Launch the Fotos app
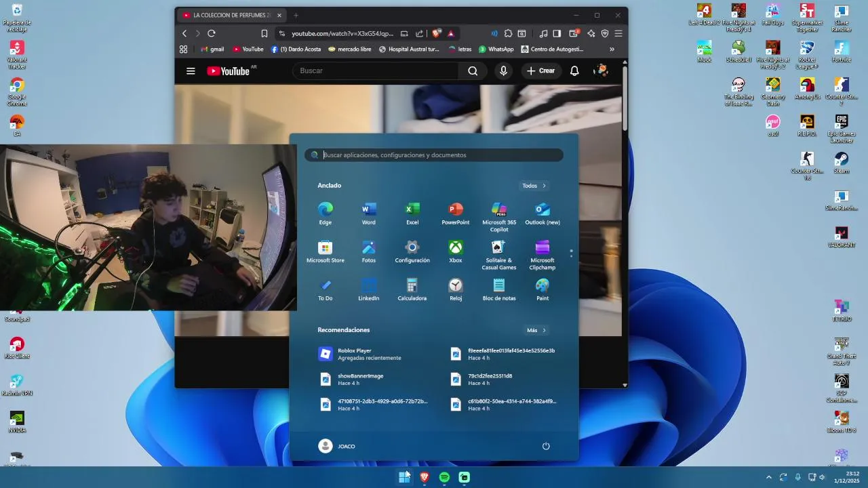This screenshot has width=868, height=488. [x=369, y=251]
